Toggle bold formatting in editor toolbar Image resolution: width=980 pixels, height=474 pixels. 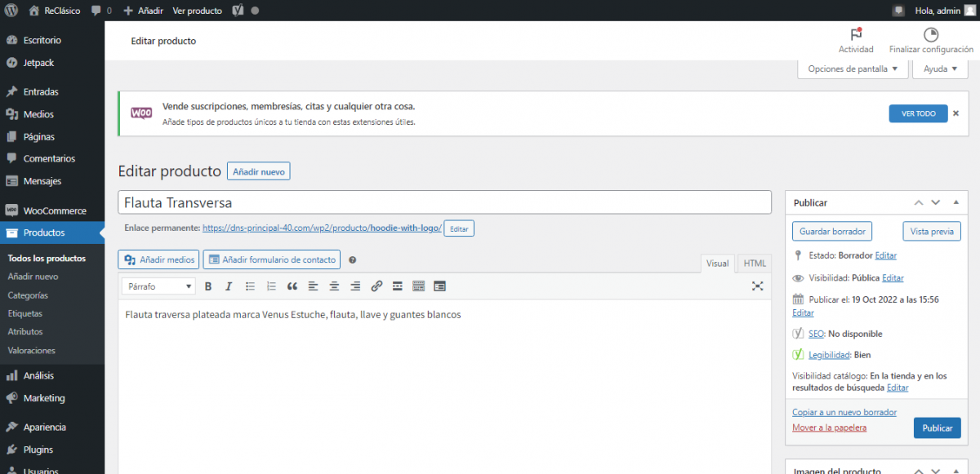click(x=208, y=286)
